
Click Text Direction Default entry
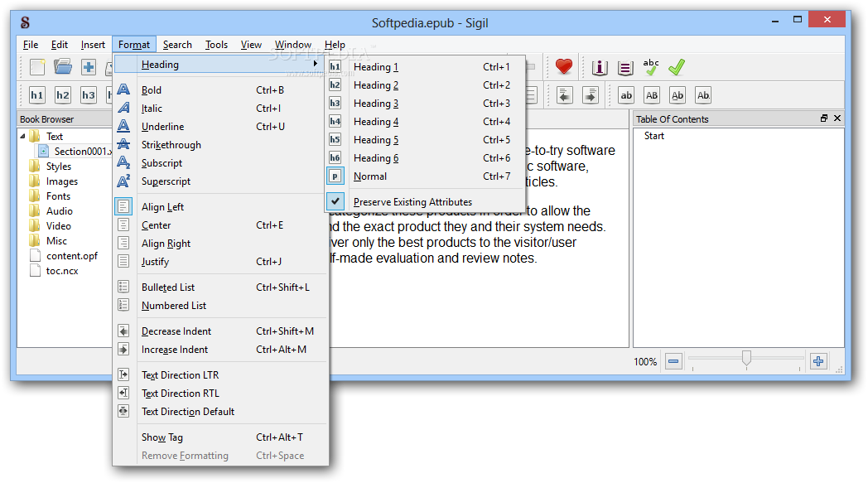(220, 412)
